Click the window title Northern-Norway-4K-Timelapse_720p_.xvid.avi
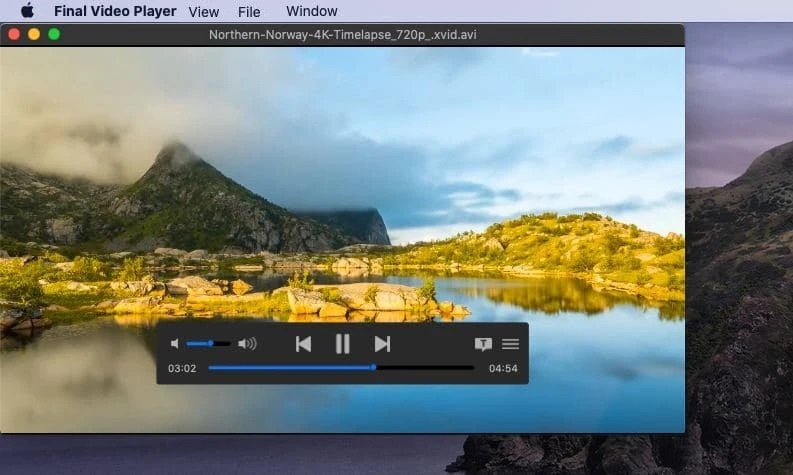 tap(342, 34)
